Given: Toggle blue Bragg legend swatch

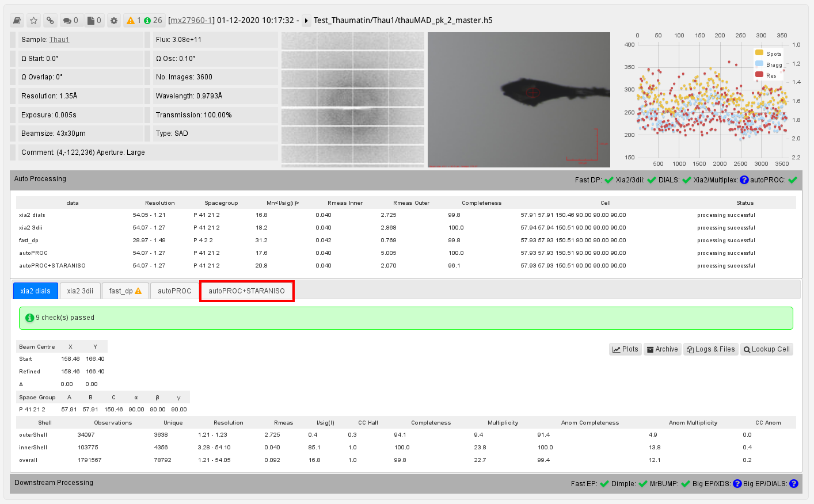Looking at the screenshot, I should tap(759, 64).
